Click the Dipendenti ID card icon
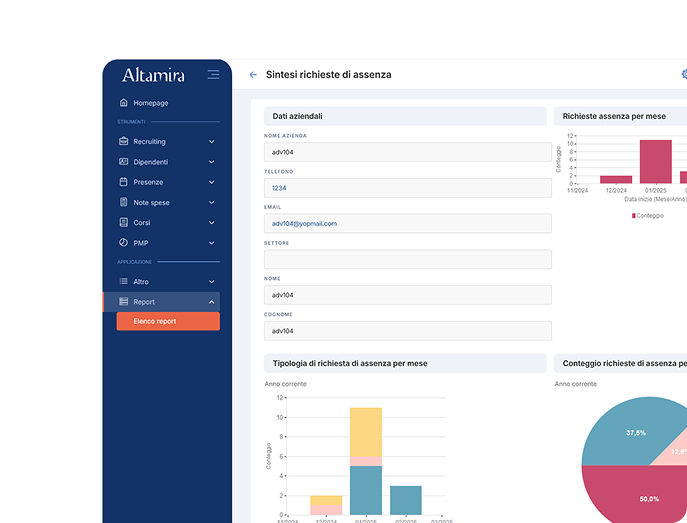Viewport: 687px width, 523px height. (123, 162)
